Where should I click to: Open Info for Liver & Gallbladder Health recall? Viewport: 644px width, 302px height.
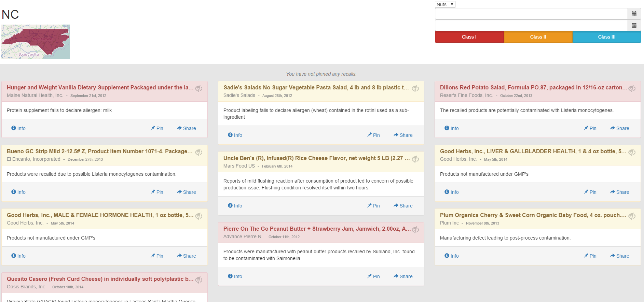[452, 192]
